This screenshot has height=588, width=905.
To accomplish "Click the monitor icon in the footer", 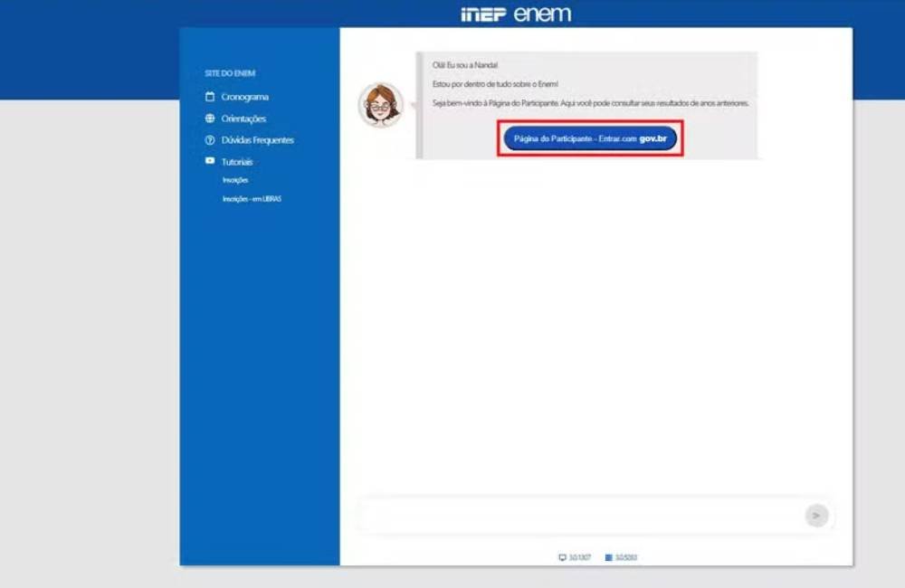I will coord(562,558).
